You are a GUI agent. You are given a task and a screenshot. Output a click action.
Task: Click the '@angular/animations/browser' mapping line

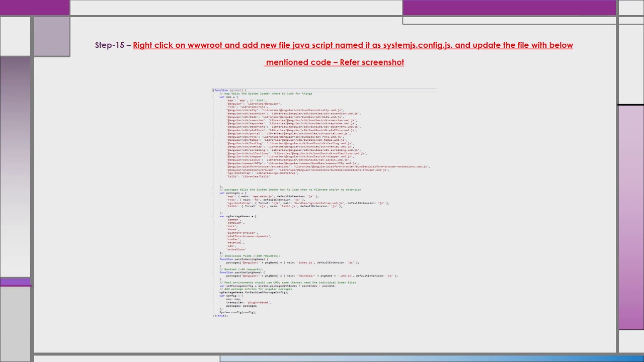(x=308, y=170)
